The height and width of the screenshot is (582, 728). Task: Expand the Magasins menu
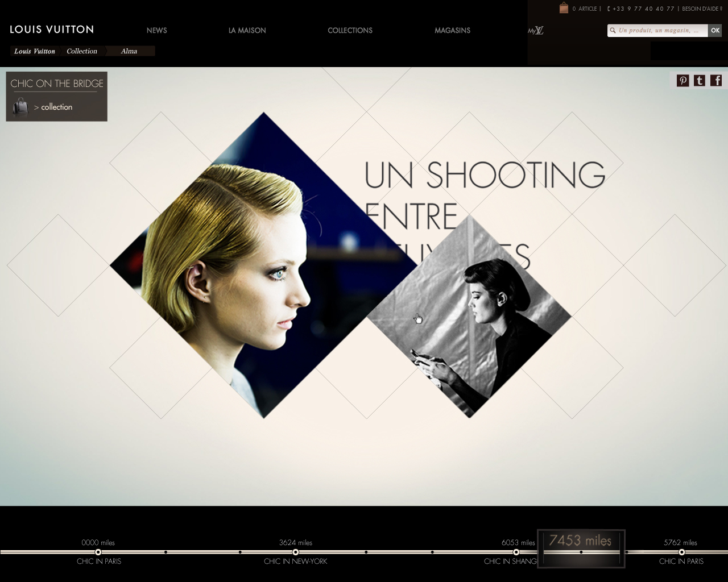[452, 31]
